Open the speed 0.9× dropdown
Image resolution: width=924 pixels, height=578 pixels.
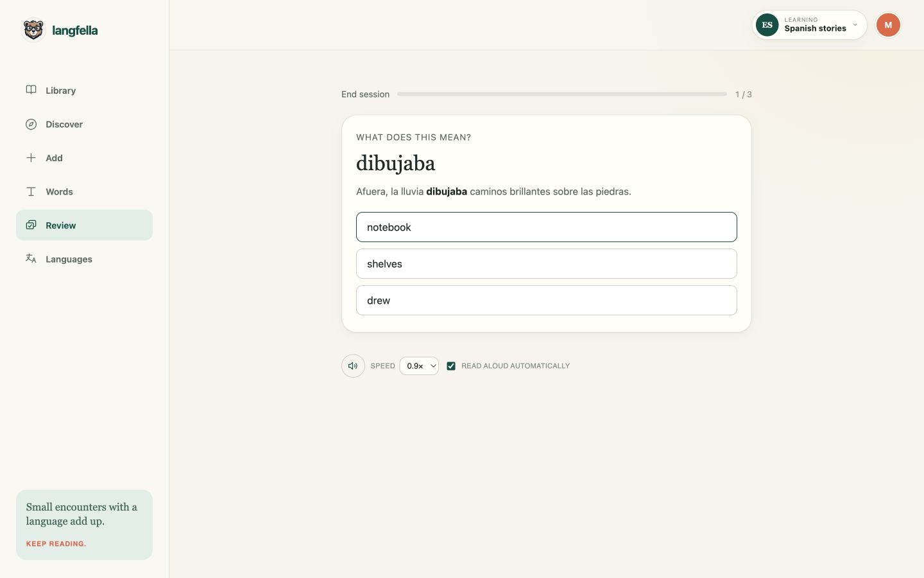tap(419, 366)
